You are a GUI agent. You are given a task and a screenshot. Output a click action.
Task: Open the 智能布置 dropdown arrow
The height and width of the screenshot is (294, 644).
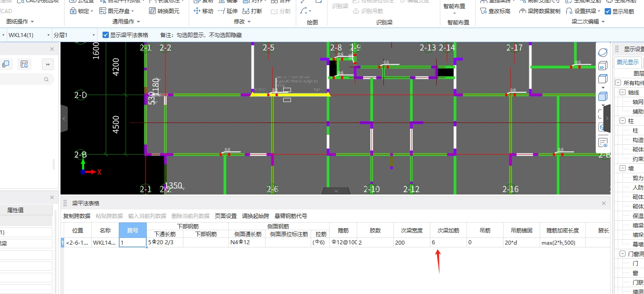[454, 14]
